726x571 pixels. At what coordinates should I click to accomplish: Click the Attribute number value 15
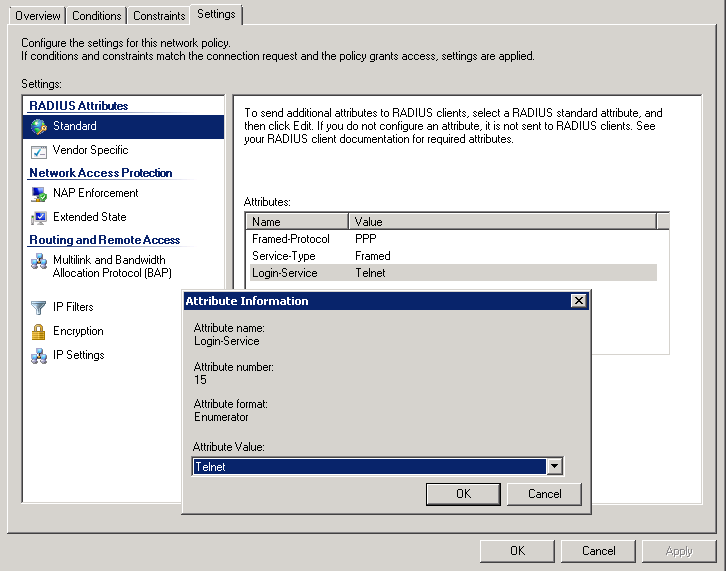pos(200,380)
